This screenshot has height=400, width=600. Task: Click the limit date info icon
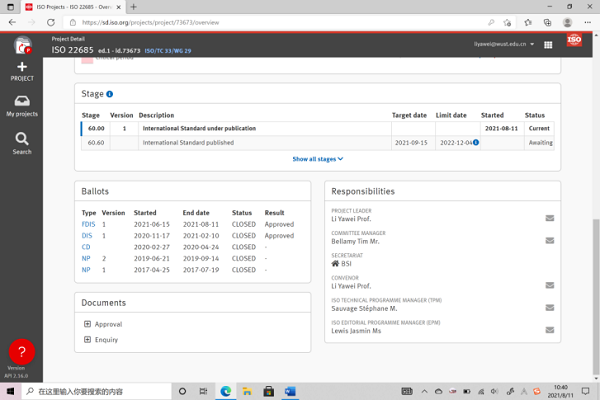coord(476,143)
